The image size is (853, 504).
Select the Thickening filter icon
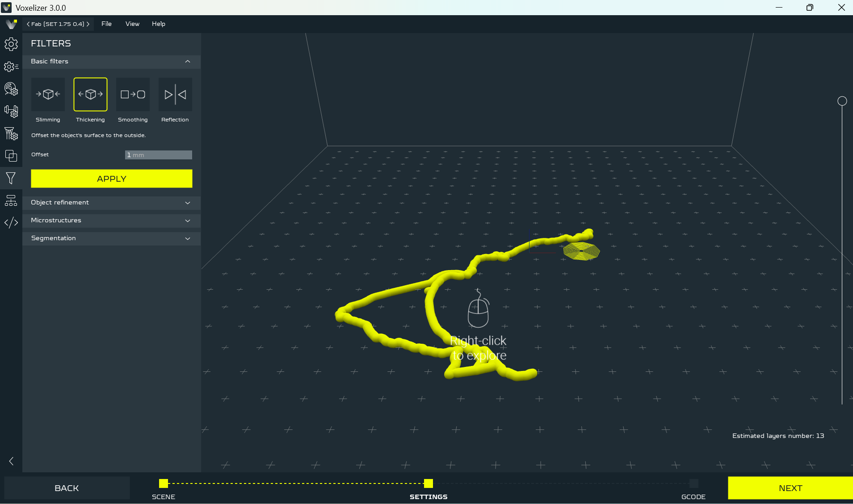(90, 94)
